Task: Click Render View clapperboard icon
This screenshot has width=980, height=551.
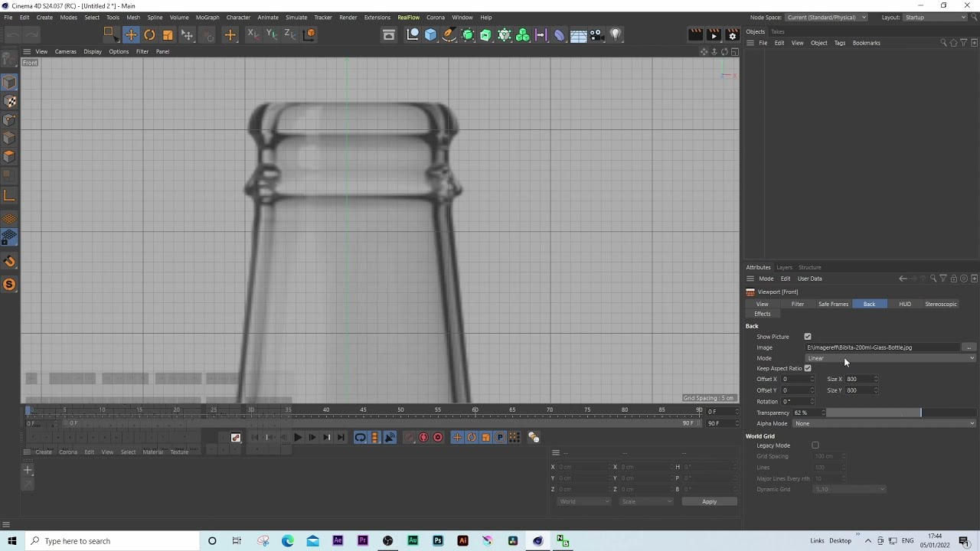Action: click(695, 34)
